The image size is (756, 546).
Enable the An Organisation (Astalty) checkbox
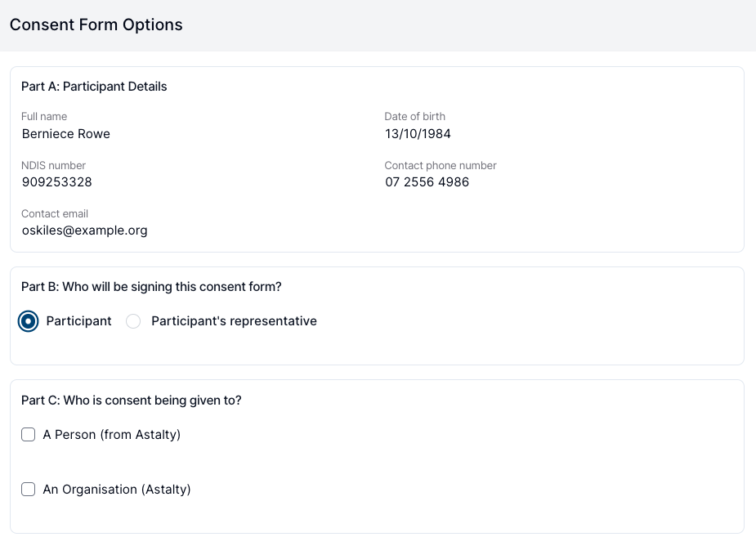(x=29, y=490)
